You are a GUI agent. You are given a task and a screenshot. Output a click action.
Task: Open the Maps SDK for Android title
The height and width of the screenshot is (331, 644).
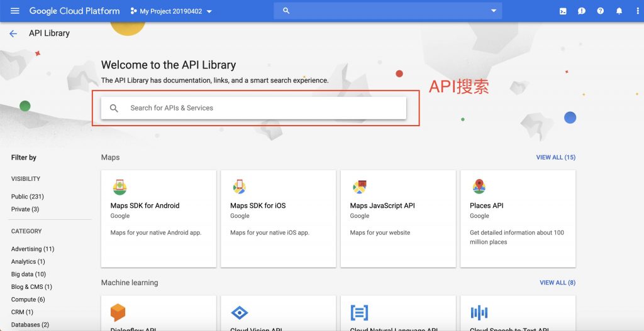(x=145, y=205)
